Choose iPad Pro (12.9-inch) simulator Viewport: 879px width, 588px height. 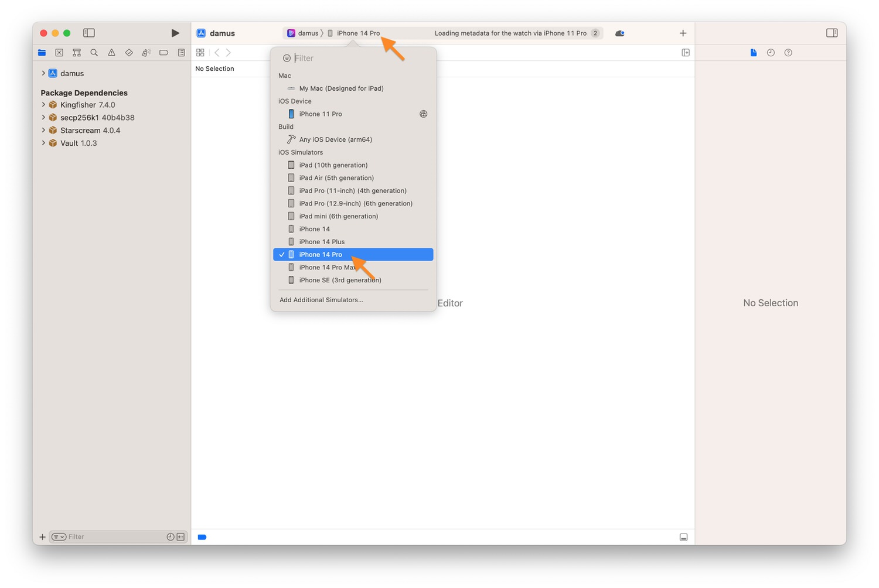point(353,203)
